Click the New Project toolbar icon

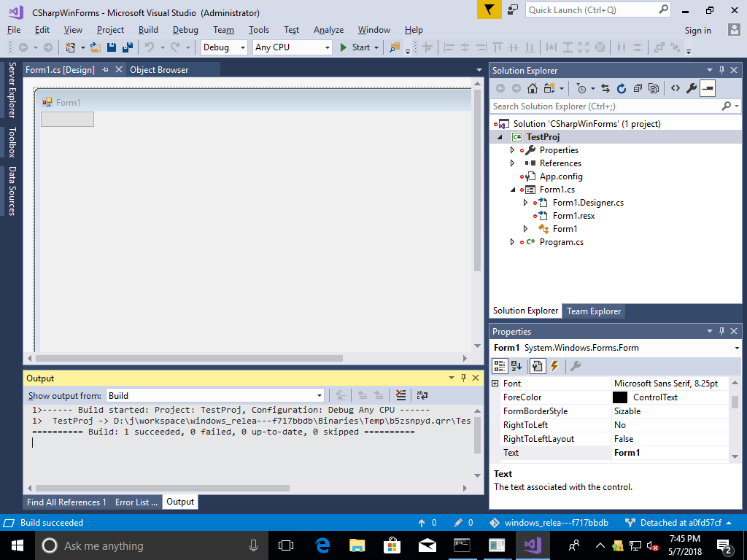(71, 47)
